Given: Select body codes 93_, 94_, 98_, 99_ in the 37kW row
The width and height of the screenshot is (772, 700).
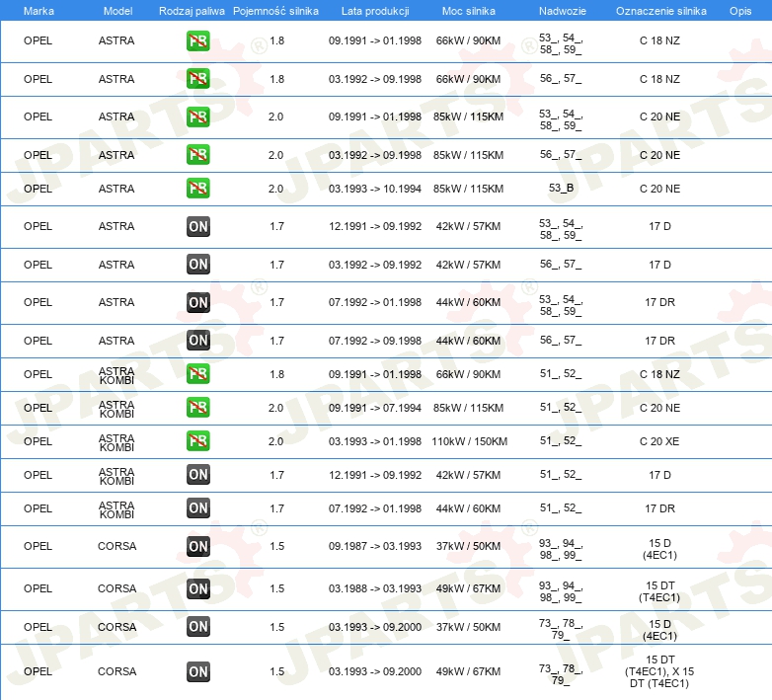Looking at the screenshot, I should point(561,549).
